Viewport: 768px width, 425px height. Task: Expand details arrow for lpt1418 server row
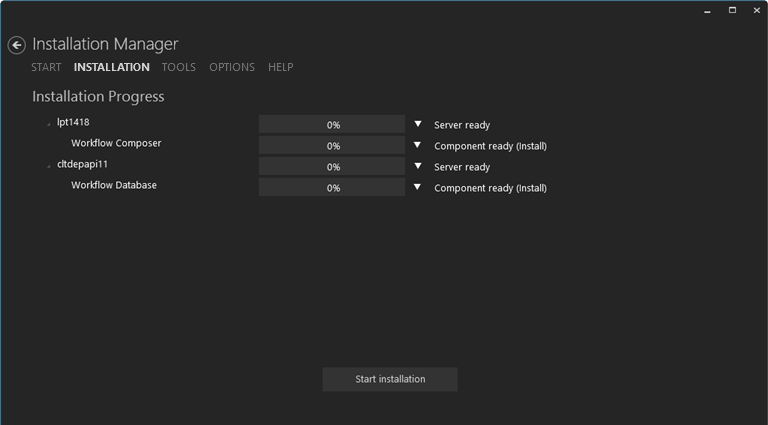point(418,125)
